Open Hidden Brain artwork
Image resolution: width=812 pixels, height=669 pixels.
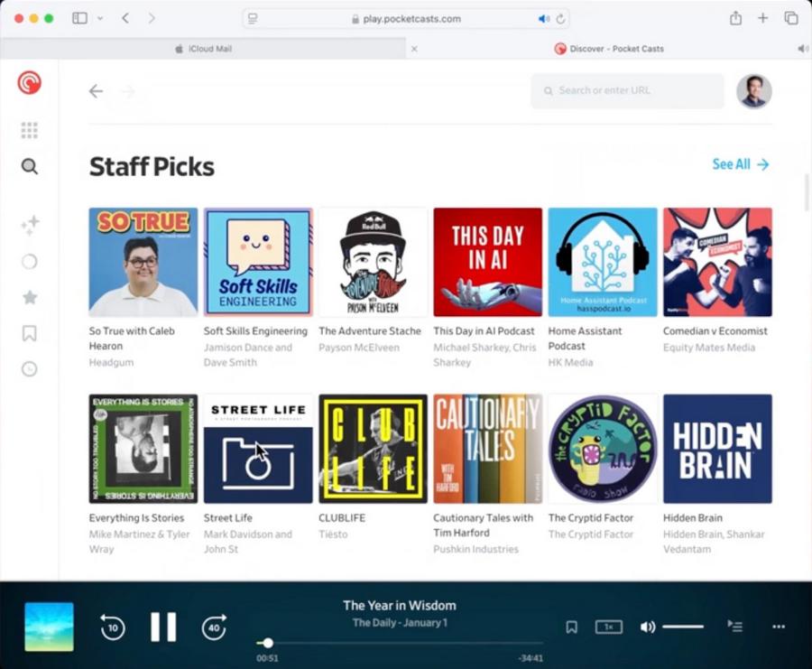click(x=718, y=449)
